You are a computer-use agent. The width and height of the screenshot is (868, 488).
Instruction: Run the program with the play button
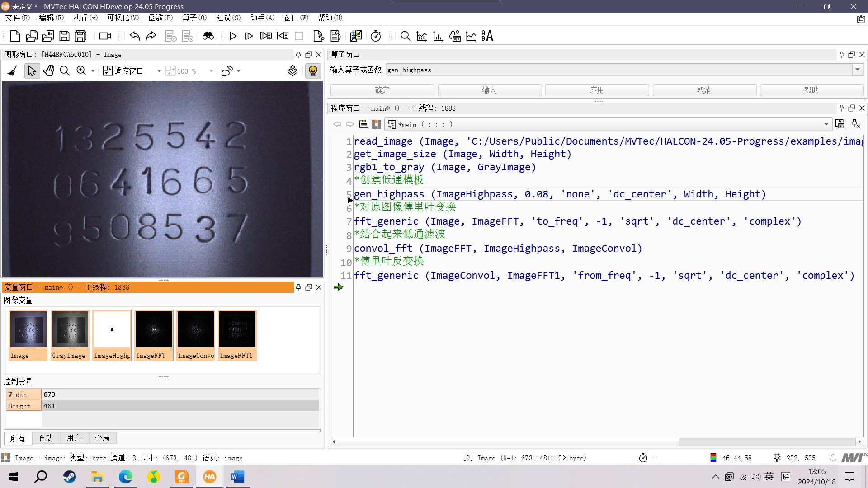(233, 36)
